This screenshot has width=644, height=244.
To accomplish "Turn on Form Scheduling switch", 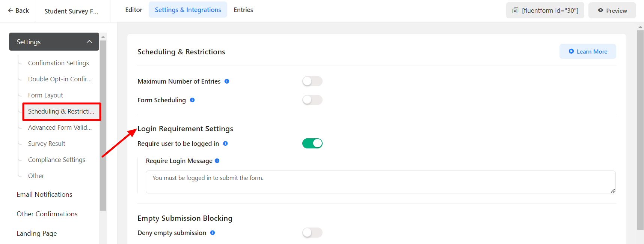I will pyautogui.click(x=312, y=100).
